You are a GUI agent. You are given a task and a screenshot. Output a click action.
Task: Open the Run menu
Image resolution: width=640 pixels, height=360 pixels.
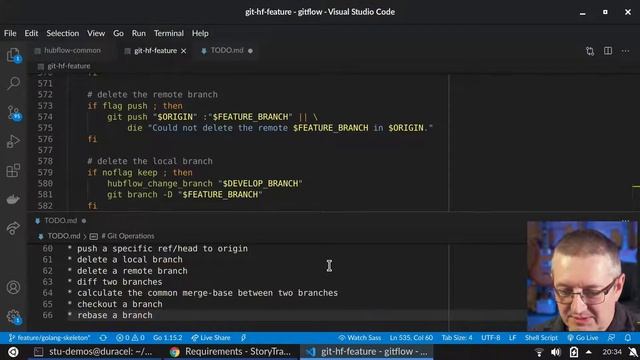(139, 33)
